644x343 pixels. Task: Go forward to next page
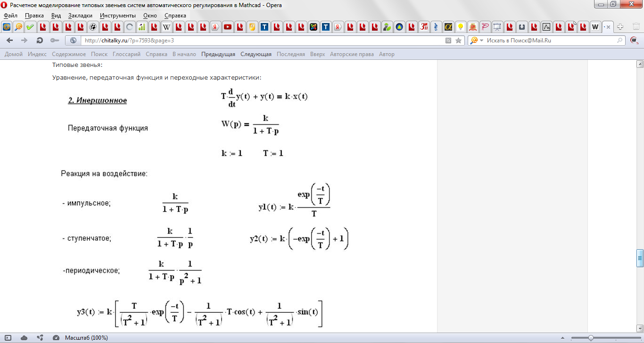click(25, 41)
